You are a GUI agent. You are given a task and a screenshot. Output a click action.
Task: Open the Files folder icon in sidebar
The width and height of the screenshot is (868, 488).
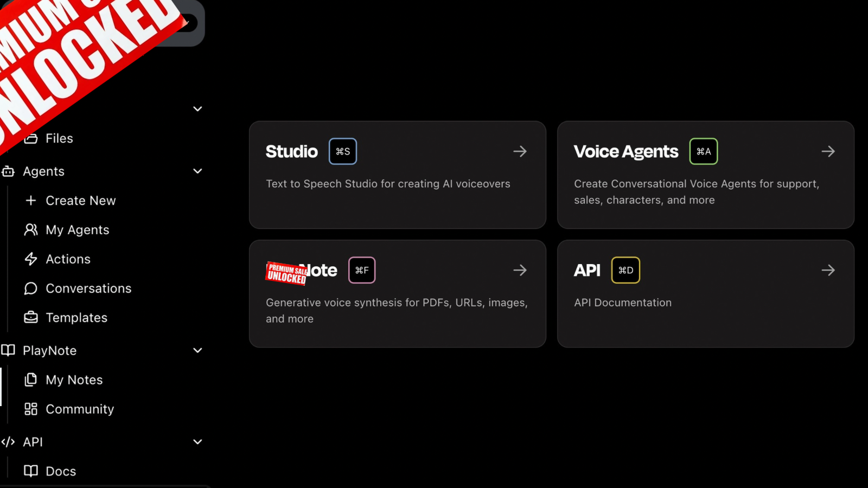pyautogui.click(x=31, y=138)
